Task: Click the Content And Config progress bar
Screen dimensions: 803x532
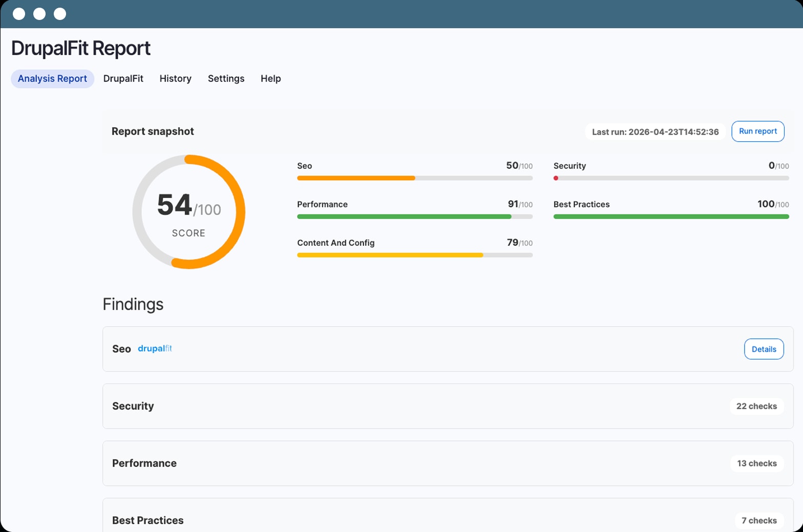Action: (x=415, y=255)
